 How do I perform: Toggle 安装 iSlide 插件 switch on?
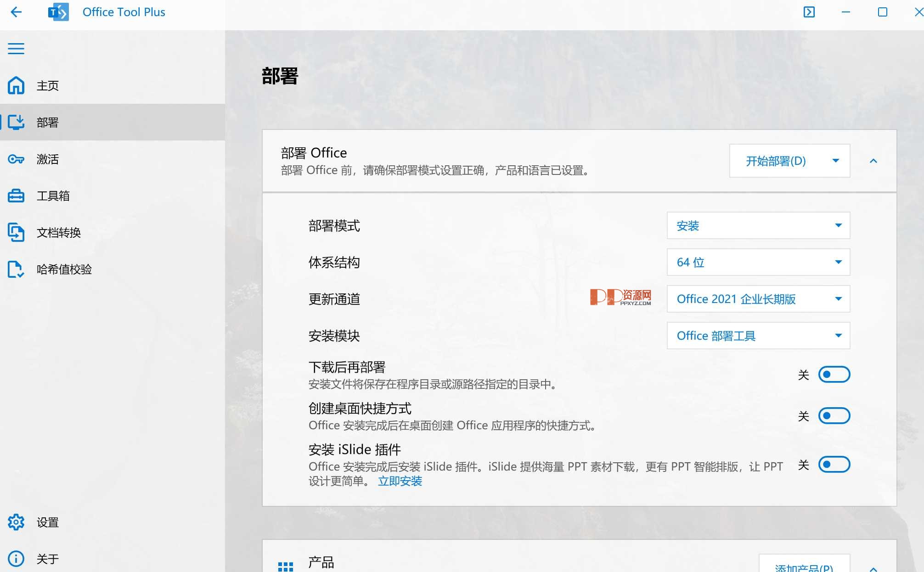point(833,464)
